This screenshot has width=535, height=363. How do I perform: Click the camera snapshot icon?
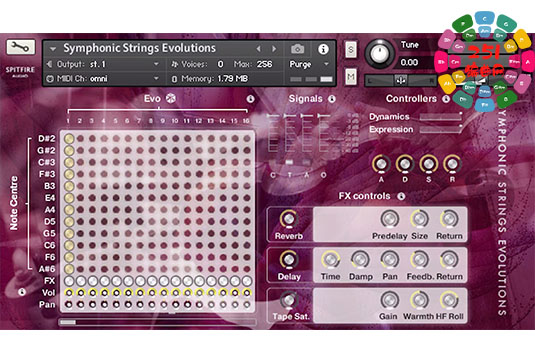click(298, 49)
